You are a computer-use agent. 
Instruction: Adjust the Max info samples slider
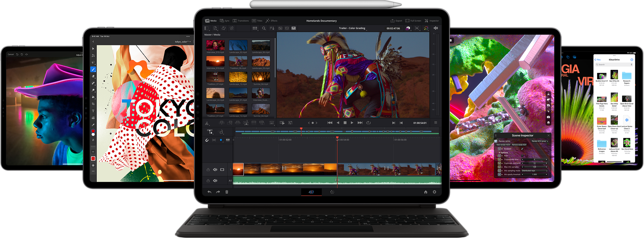pos(534,167)
